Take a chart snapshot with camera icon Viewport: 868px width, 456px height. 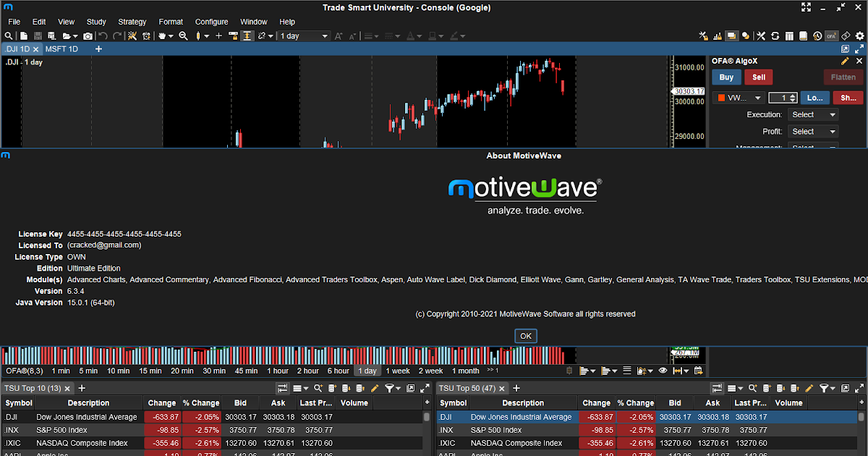(88, 35)
